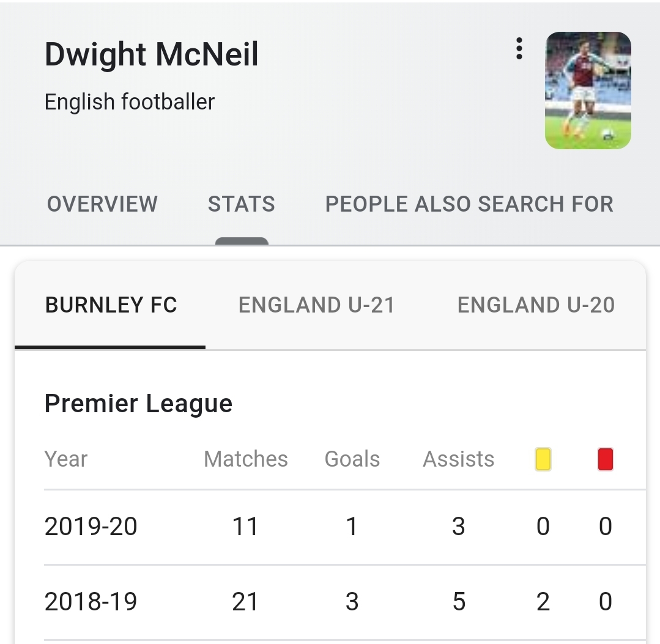
Task: Select the Burnley FC team tab
Action: 111,305
